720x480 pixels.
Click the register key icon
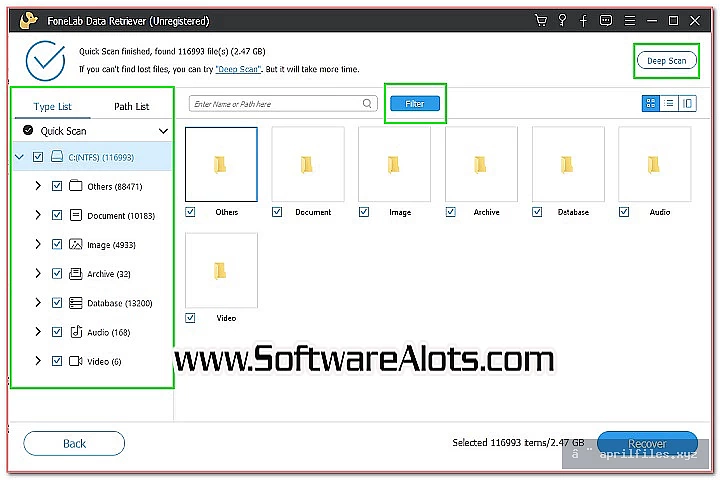562,21
